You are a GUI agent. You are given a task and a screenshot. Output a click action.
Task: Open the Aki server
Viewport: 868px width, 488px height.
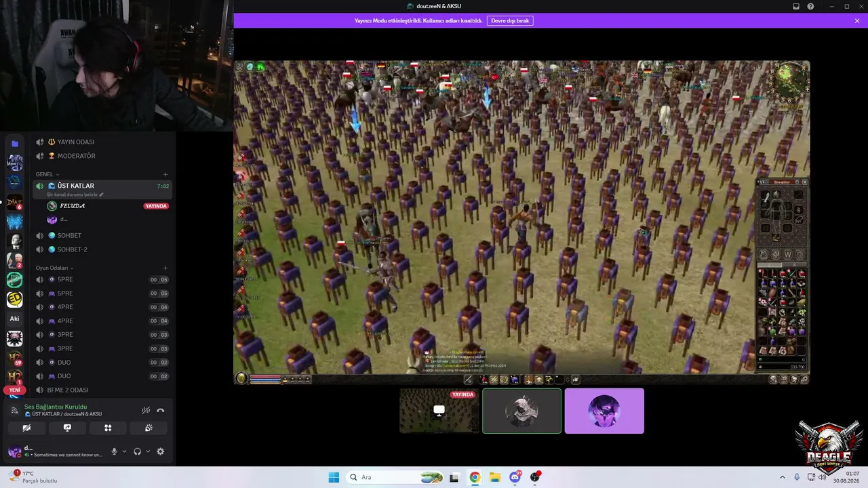pyautogui.click(x=15, y=319)
